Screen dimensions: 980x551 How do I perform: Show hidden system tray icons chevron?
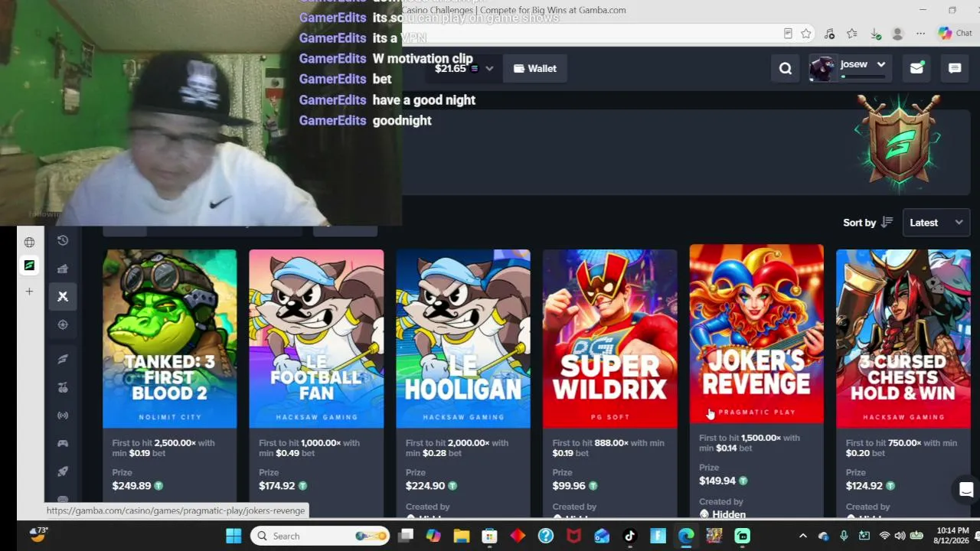click(802, 536)
